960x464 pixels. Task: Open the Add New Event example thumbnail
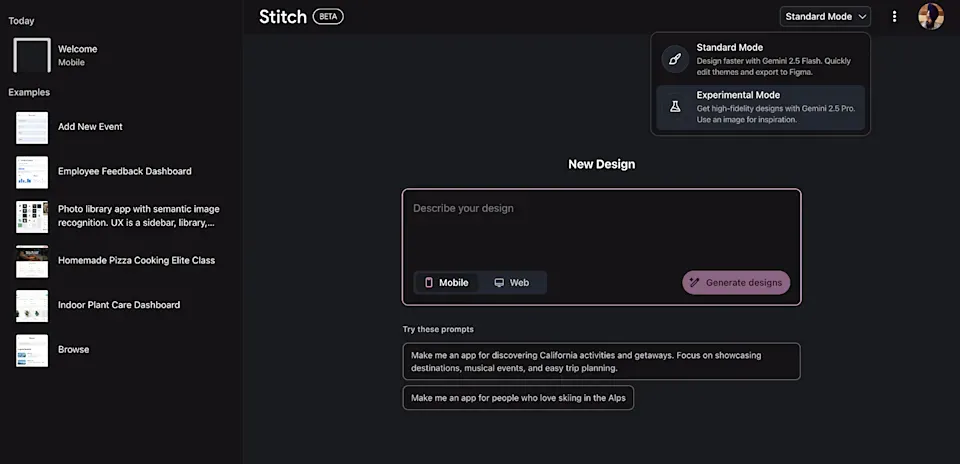point(32,127)
